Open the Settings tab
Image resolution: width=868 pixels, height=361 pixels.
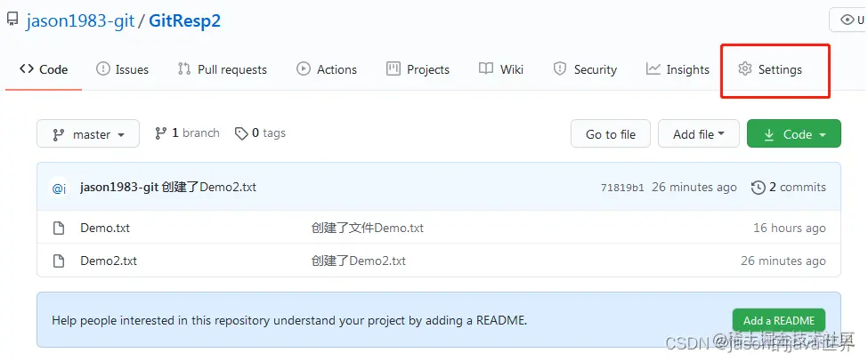(770, 69)
